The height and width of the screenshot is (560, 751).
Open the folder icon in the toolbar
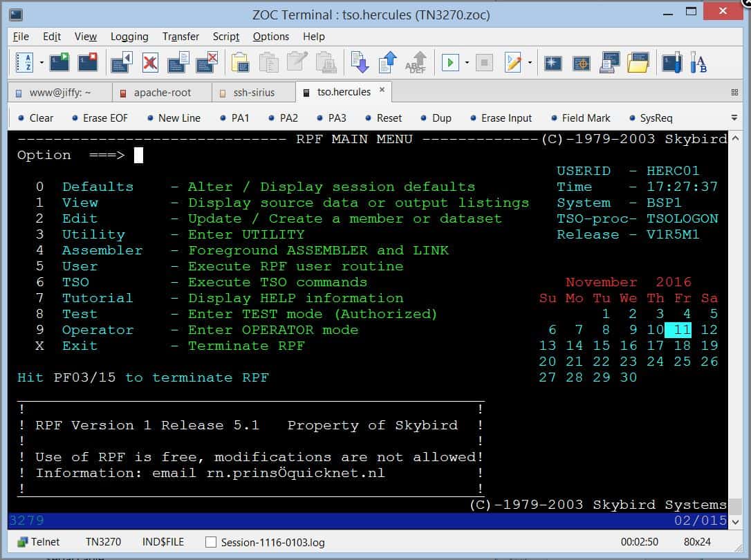click(x=636, y=62)
